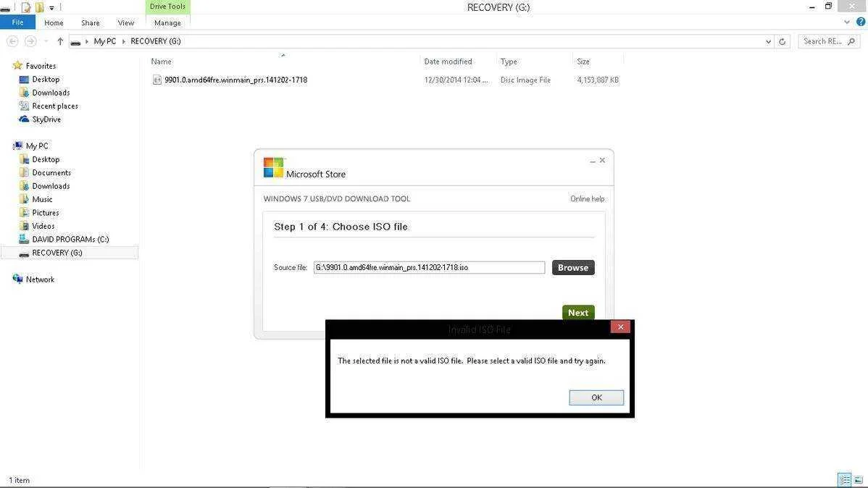Click OK in the Invalid ISO File dialog
Screen dimensions: 868x488
596,397
